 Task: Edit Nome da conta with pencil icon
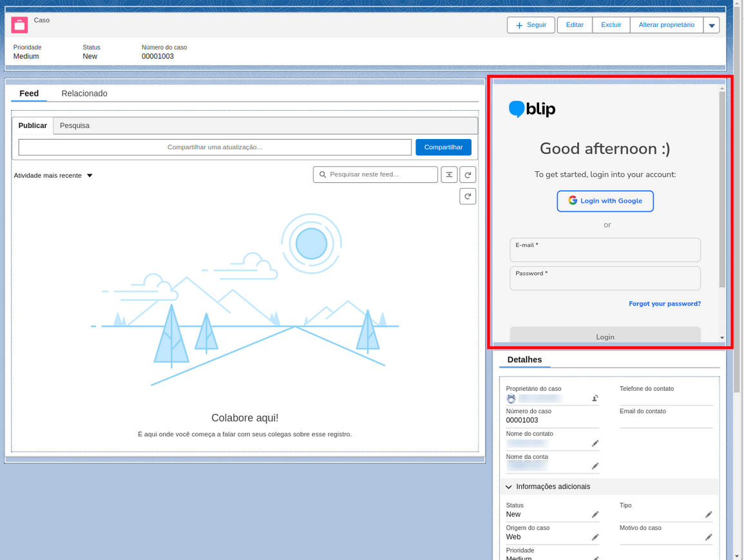pos(595,466)
